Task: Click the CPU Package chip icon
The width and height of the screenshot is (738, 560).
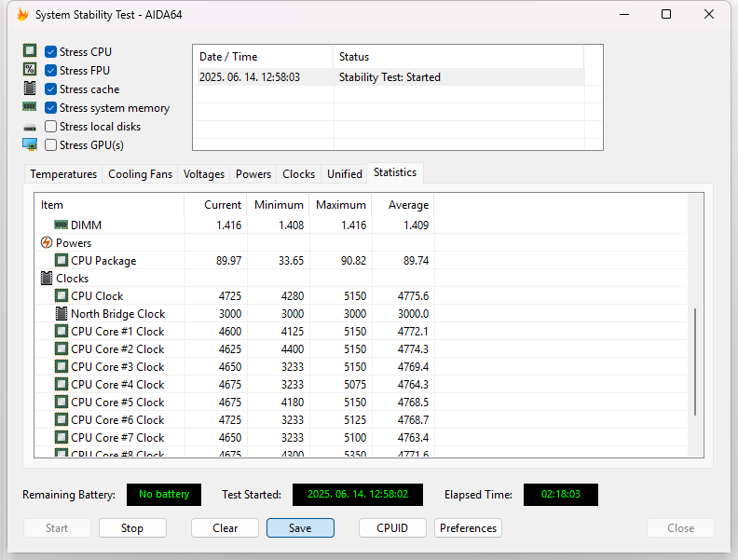Action: pyautogui.click(x=61, y=260)
